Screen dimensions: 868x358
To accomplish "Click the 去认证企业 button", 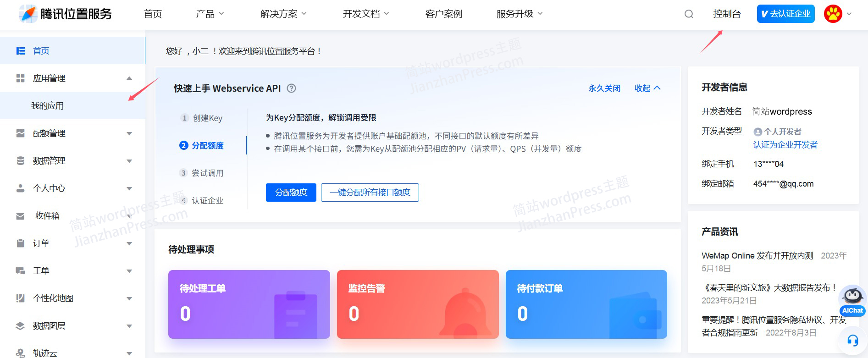I will click(x=786, y=14).
